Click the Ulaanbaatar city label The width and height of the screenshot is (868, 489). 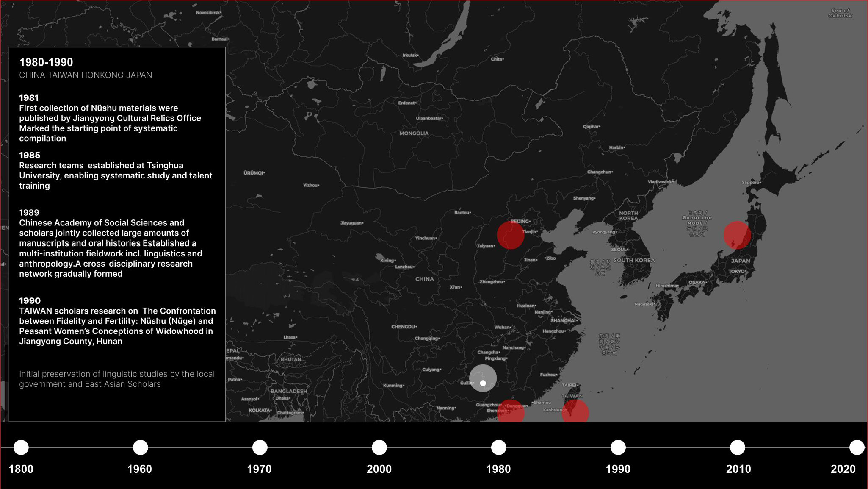click(429, 118)
